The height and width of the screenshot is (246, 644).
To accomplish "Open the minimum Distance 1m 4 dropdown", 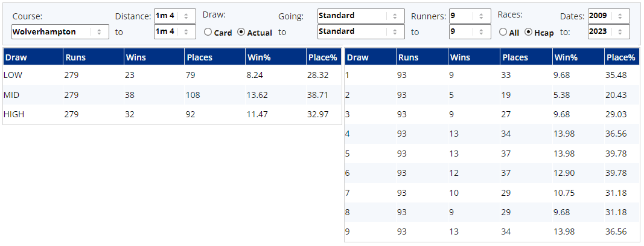I will pos(174,16).
